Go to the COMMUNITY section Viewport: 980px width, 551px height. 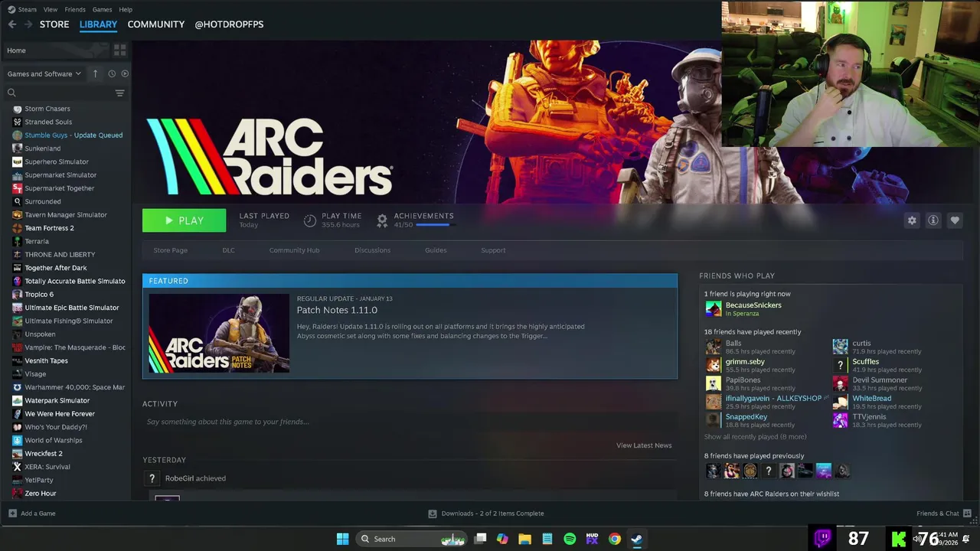[x=156, y=24]
